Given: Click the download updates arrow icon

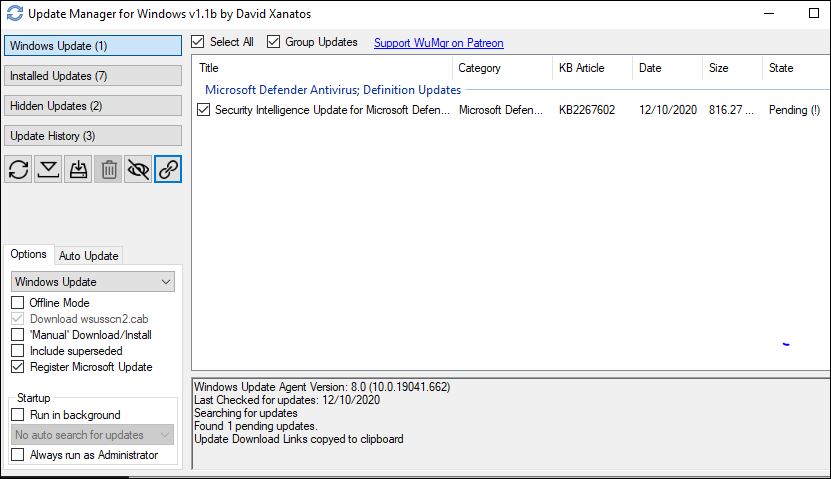Looking at the screenshot, I should (x=49, y=169).
